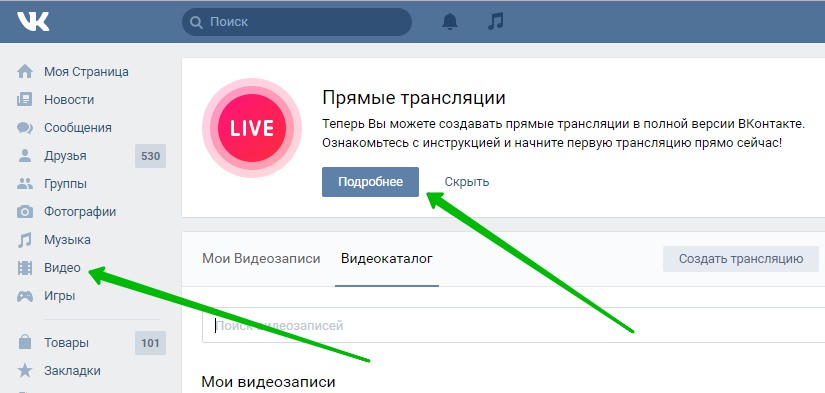Open the notifications bell icon

pyautogui.click(x=450, y=22)
